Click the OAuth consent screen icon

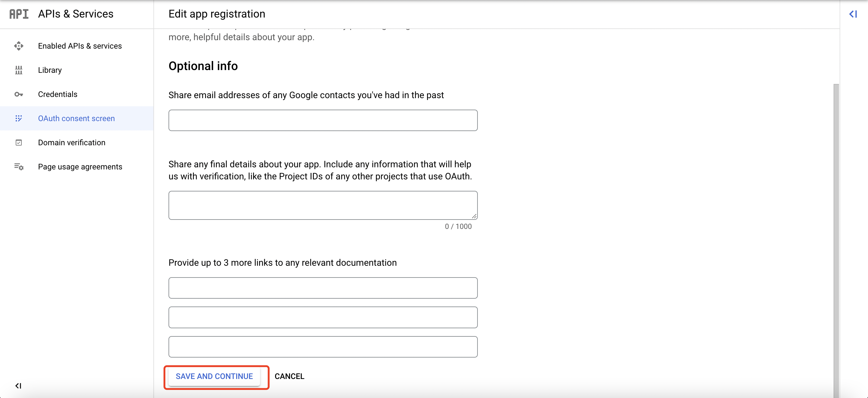[x=19, y=118]
